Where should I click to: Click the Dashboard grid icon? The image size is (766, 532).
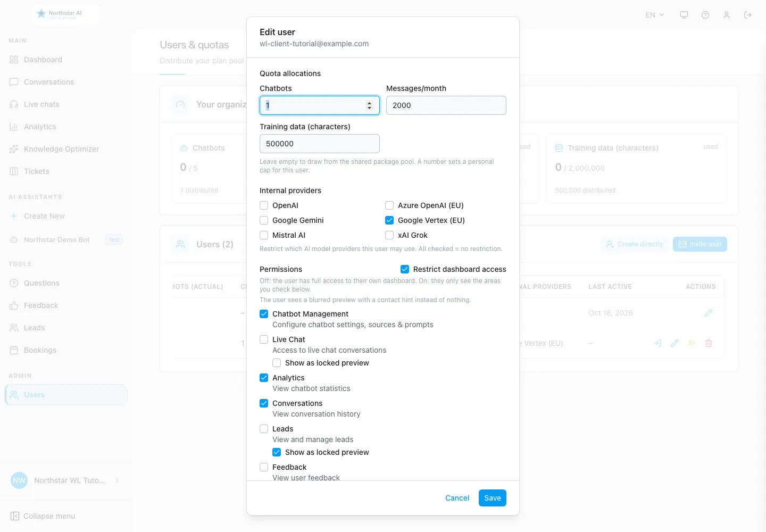point(14,60)
